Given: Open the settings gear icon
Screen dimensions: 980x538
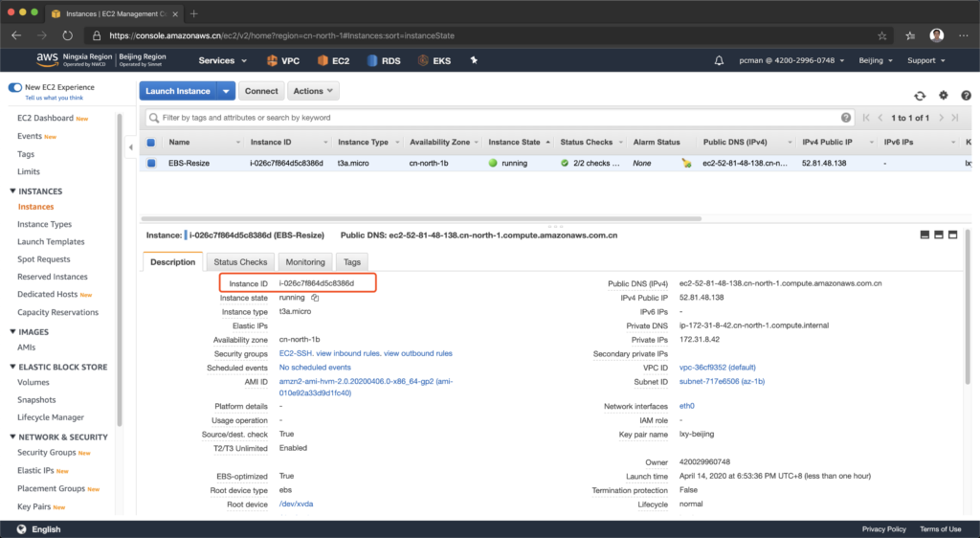Looking at the screenshot, I should [943, 96].
